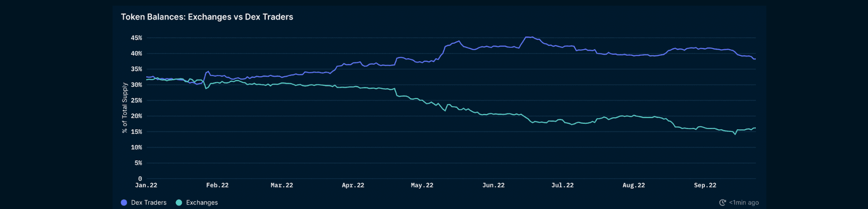Click the teal Exchanges legend dot
This screenshot has width=868, height=209.
179,202
